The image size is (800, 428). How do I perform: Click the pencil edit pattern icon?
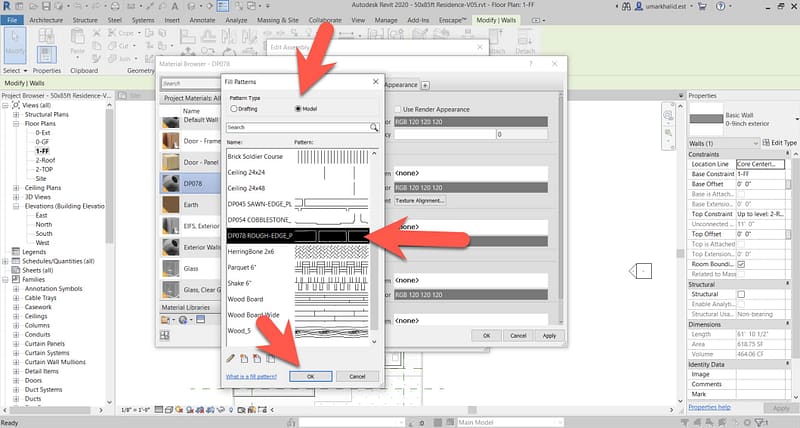coord(231,357)
